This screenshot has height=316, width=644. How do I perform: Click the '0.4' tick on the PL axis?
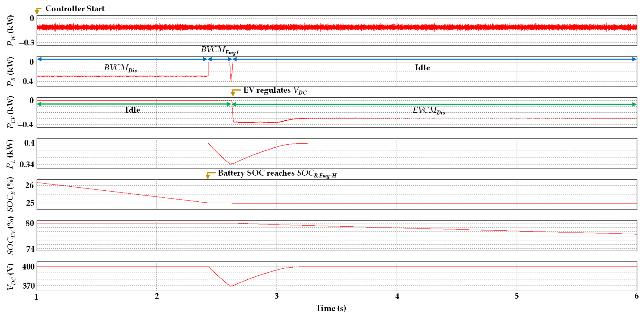click(29, 143)
